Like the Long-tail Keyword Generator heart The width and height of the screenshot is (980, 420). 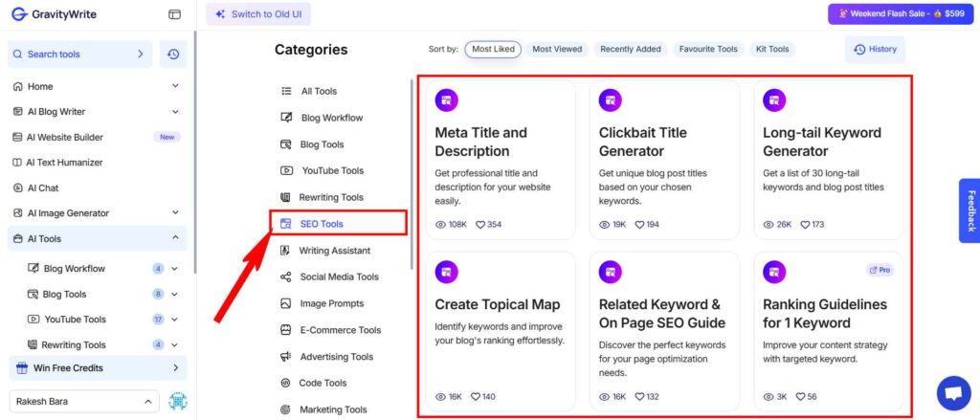805,225
